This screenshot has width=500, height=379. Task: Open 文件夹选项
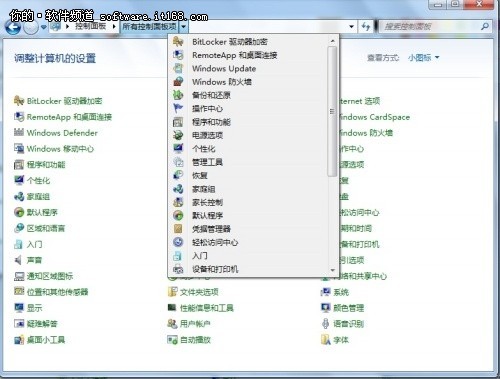(x=199, y=292)
